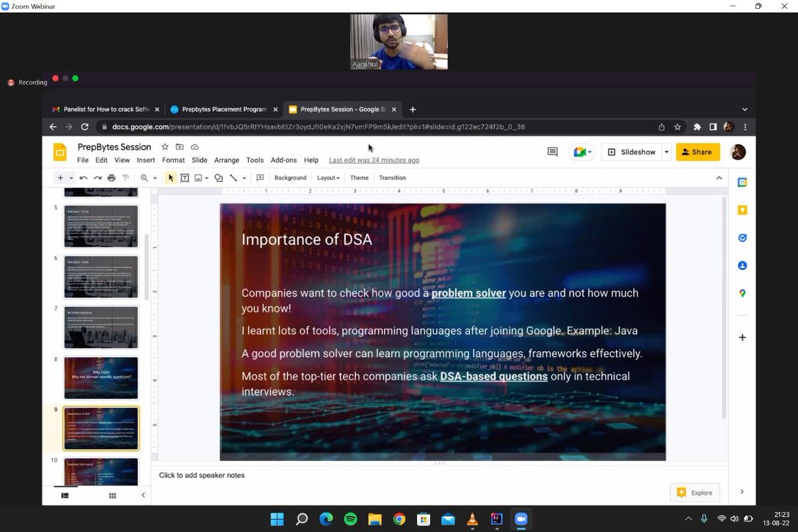Switch to grid view button
798x532 pixels.
[x=112, y=495]
